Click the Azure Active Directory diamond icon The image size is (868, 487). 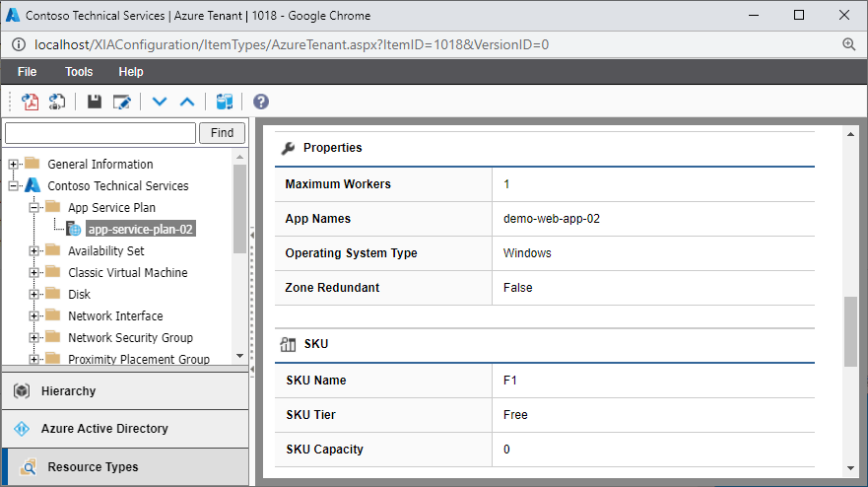click(22, 429)
